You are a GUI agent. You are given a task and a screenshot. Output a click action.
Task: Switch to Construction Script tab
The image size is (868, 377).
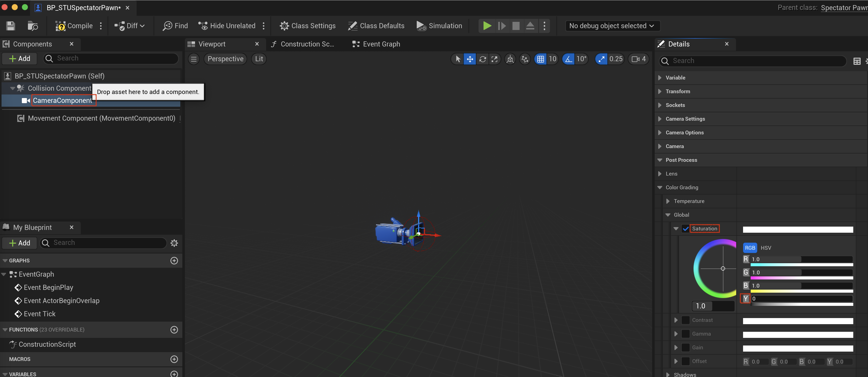307,44
